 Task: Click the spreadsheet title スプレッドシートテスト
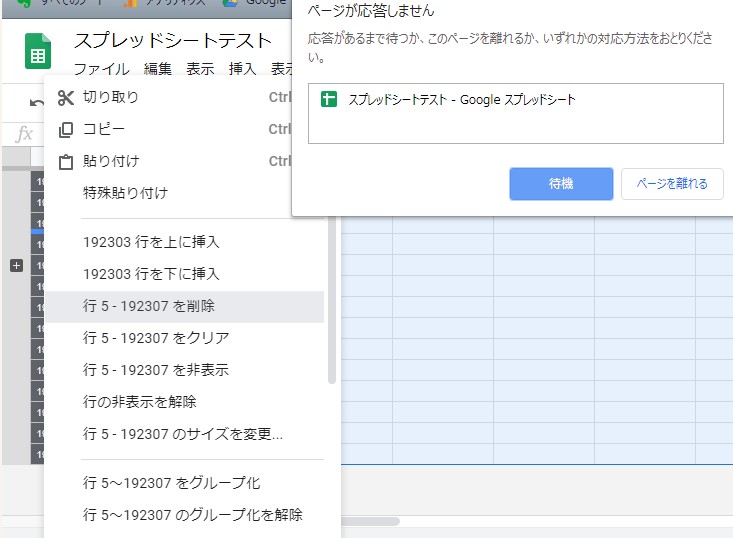(x=172, y=40)
